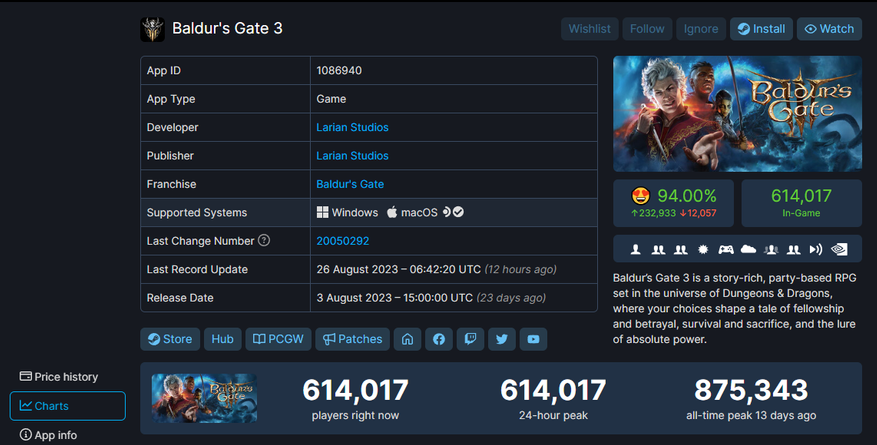This screenshot has height=445, width=877.
Task: Click the Steam Cloud feature icon
Action: pos(748,249)
